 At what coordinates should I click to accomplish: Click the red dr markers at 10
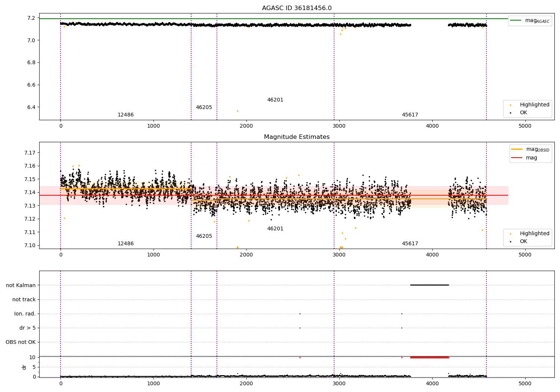pos(429,358)
